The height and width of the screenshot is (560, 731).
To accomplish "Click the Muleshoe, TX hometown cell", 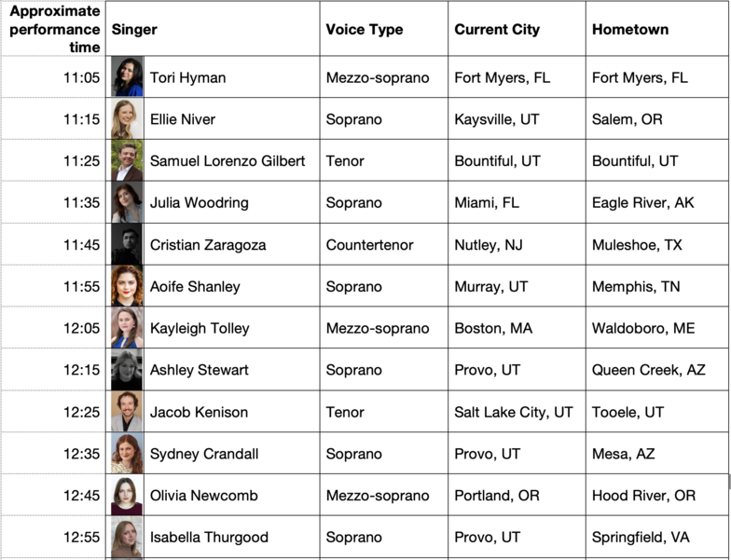I will [637, 245].
